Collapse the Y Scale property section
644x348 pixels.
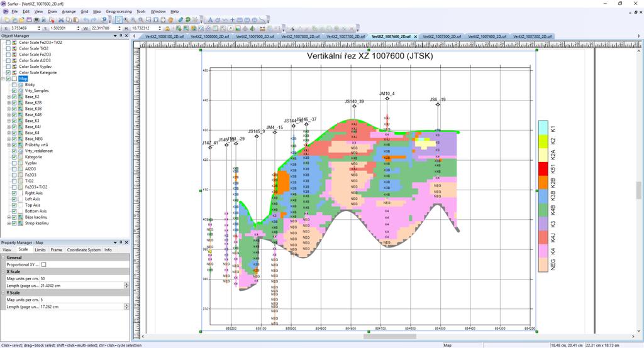coord(3,293)
